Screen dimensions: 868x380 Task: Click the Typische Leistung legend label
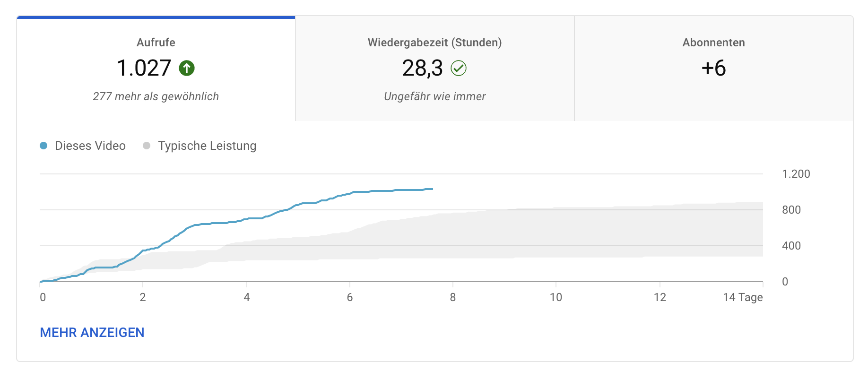tap(207, 146)
